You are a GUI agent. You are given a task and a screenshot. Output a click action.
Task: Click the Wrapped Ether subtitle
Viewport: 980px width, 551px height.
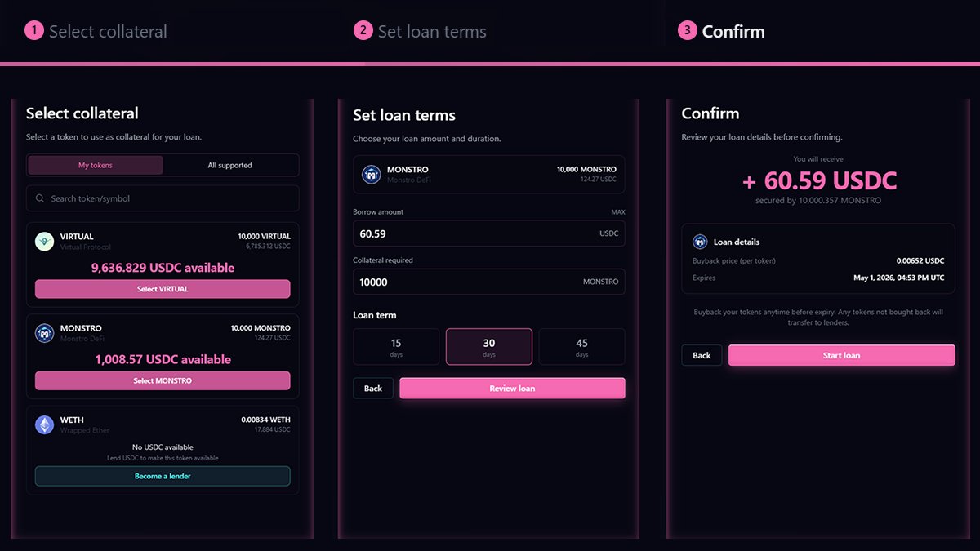pos(84,430)
